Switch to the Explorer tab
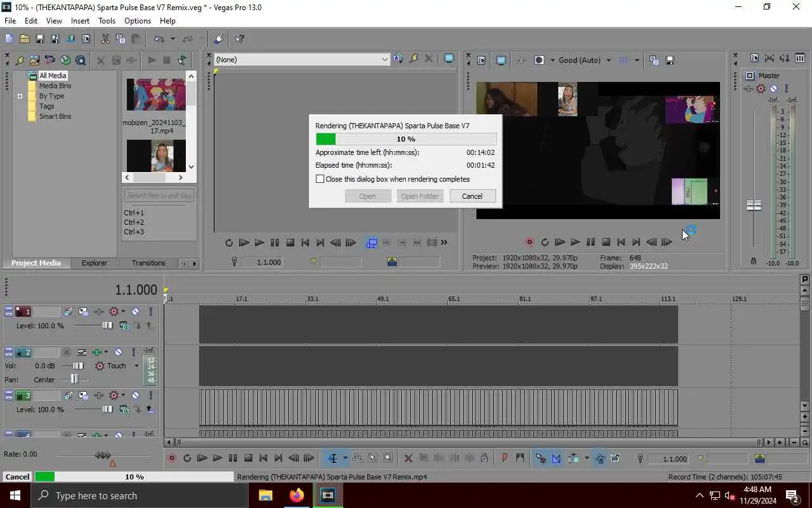This screenshot has height=508, width=812. coord(95,263)
